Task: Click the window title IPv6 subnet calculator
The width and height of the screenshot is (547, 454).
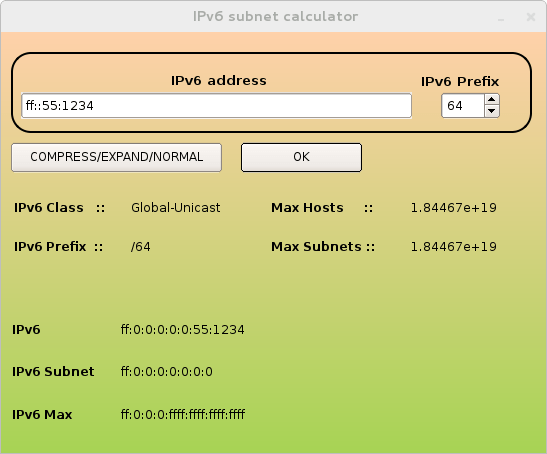Action: [276, 16]
